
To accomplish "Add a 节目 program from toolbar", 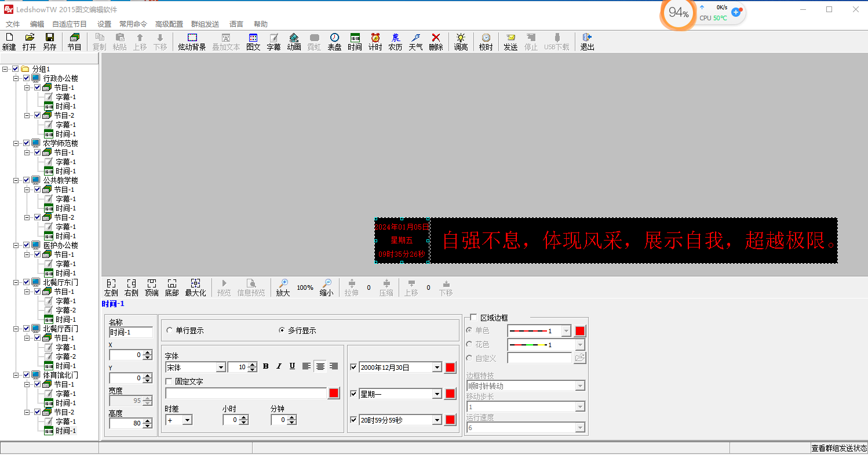I will point(75,42).
